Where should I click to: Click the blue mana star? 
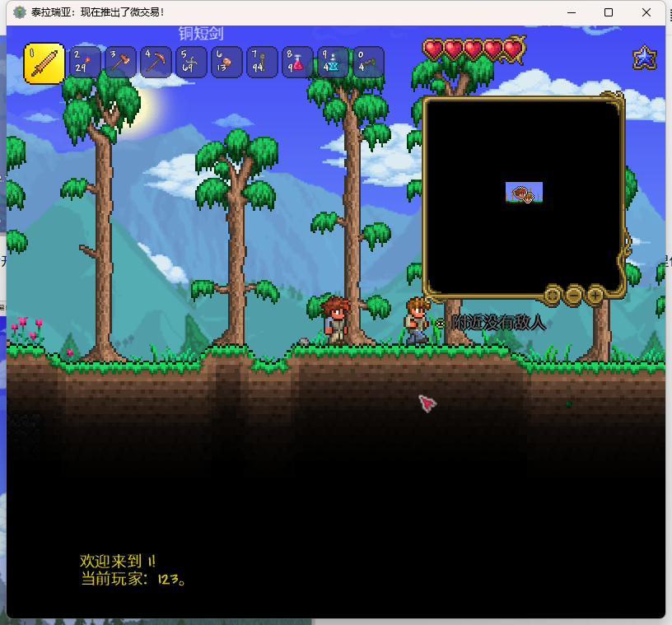pyautogui.click(x=645, y=58)
